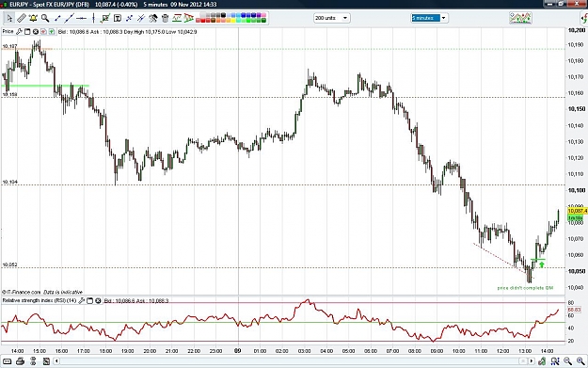
Task: Select the parallel lines tool
Action: pyautogui.click(x=141, y=18)
